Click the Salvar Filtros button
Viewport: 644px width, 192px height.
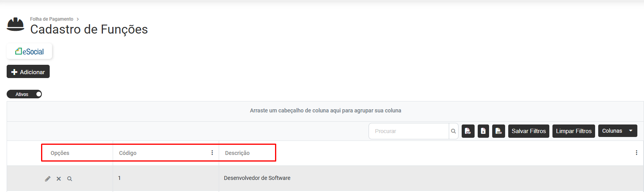coord(529,131)
